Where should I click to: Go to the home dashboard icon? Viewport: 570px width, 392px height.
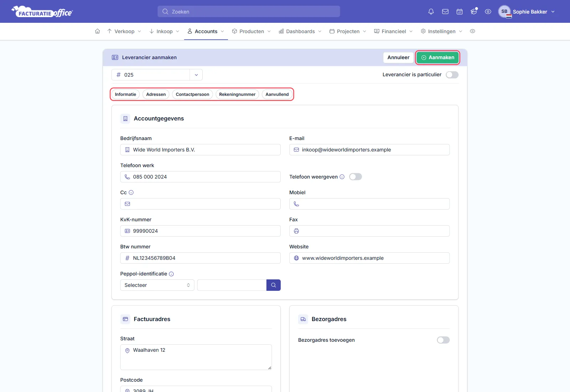point(97,31)
